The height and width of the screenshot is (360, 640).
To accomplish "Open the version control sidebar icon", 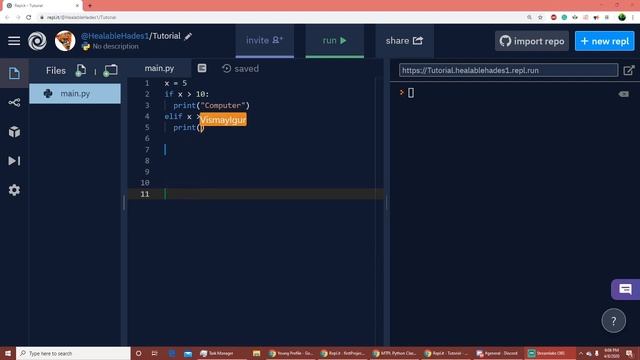I will point(14,102).
